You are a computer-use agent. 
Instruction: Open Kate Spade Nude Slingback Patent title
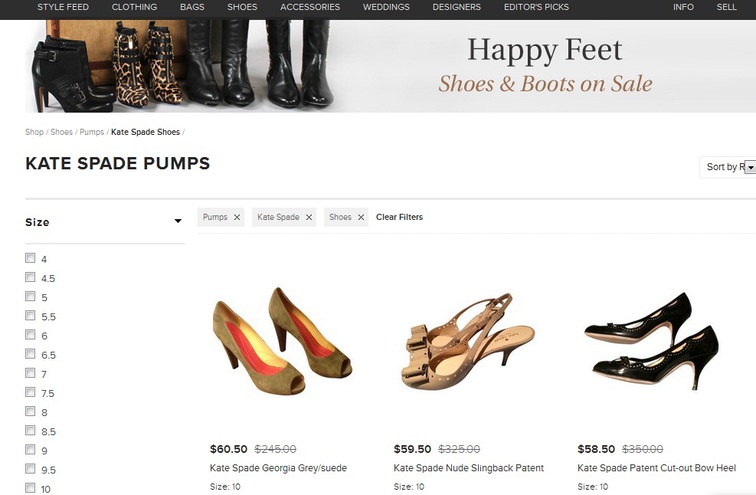pos(469,468)
